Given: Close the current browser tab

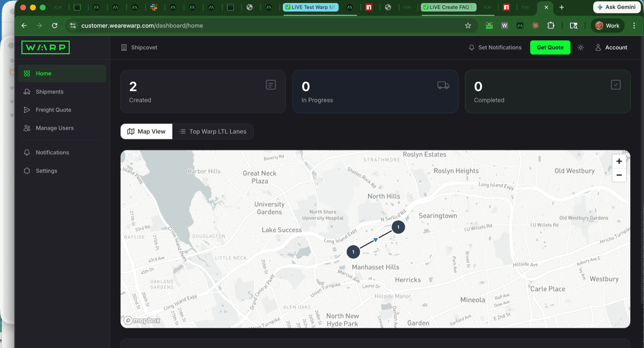Looking at the screenshot, I should pos(546,7).
